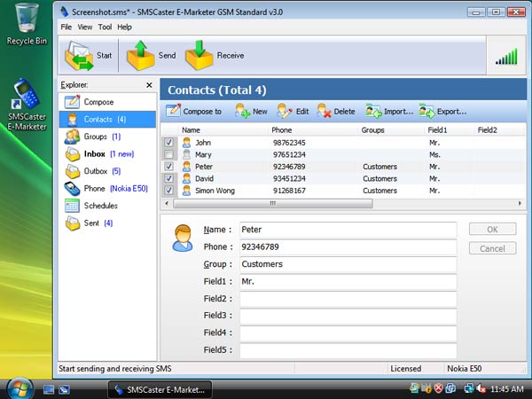Click the Send outbox icon
The height and width of the screenshot is (399, 532).
click(x=141, y=56)
